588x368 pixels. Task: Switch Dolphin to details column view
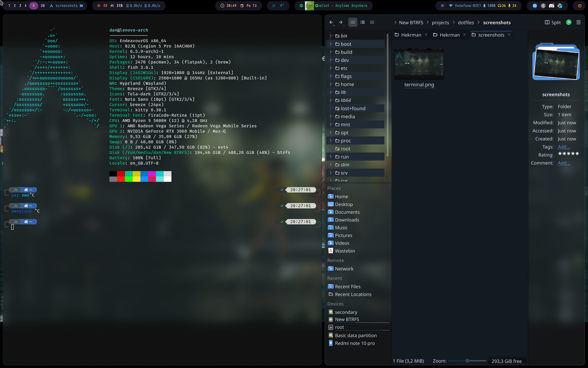coord(372,22)
